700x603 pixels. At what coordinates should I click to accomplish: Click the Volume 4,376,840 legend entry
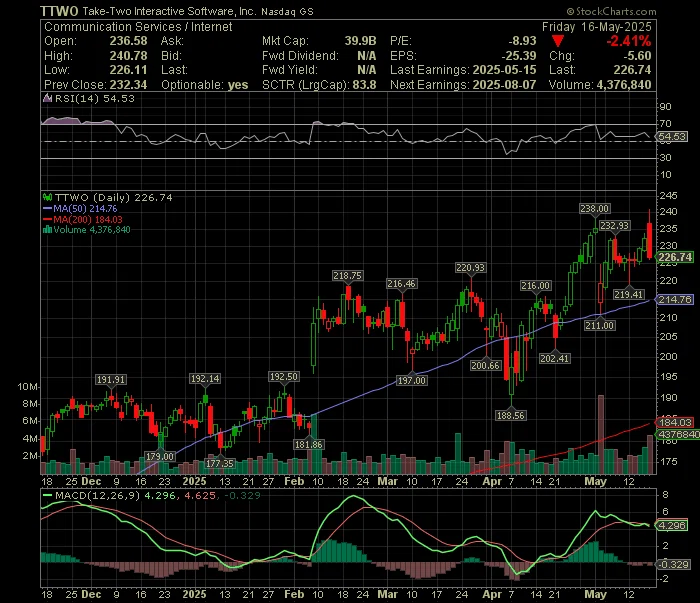click(92, 230)
